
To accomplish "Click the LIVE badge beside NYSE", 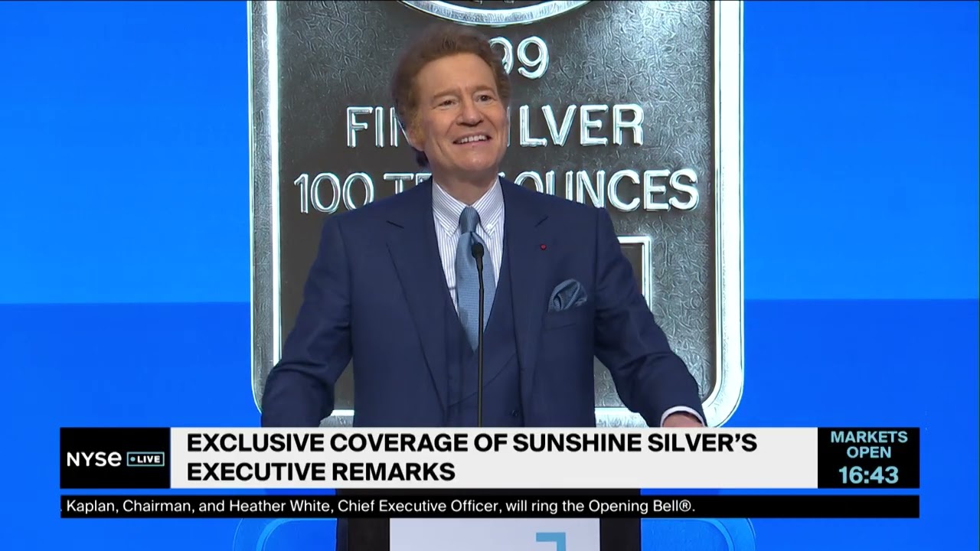I will pyautogui.click(x=145, y=459).
